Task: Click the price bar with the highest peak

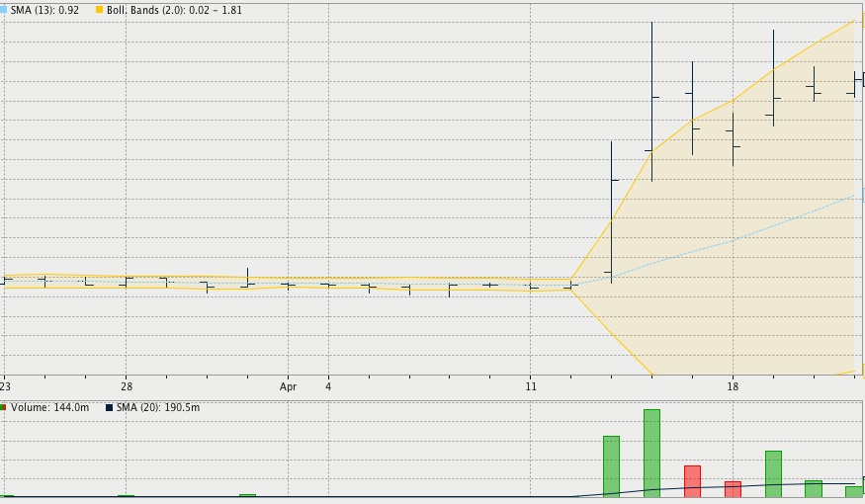Action: [652, 102]
